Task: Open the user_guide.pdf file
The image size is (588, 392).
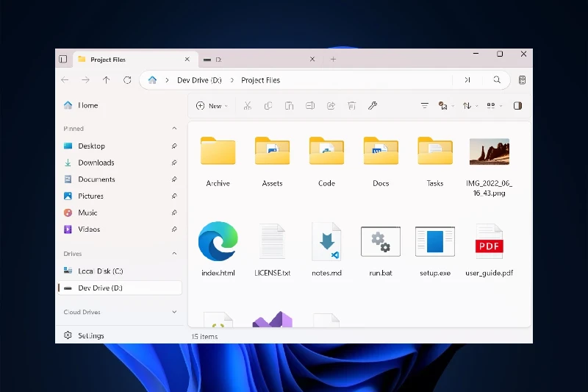Action: [489, 249]
